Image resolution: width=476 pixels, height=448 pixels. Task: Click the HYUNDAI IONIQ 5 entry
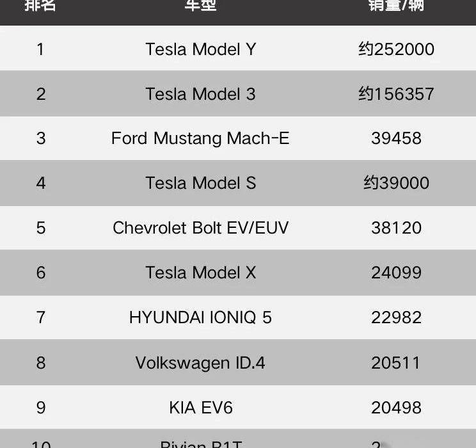coord(200,317)
